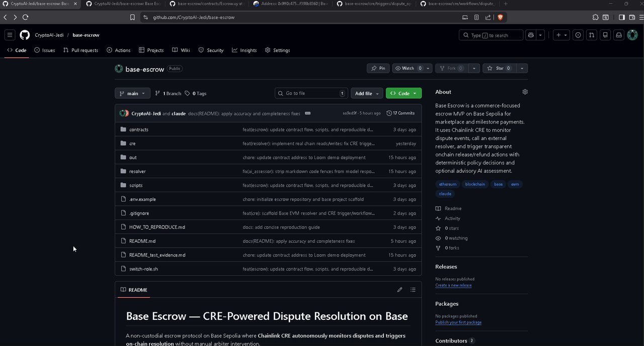Image resolution: width=644 pixels, height=346 pixels.
Task: Edit repository details gear icon in About
Action: (525, 92)
